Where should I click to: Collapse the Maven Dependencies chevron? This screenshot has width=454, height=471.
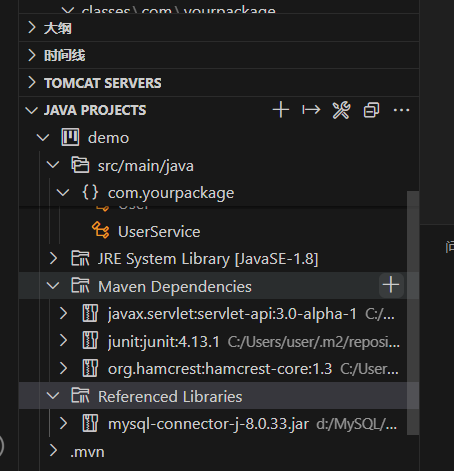tap(53, 286)
